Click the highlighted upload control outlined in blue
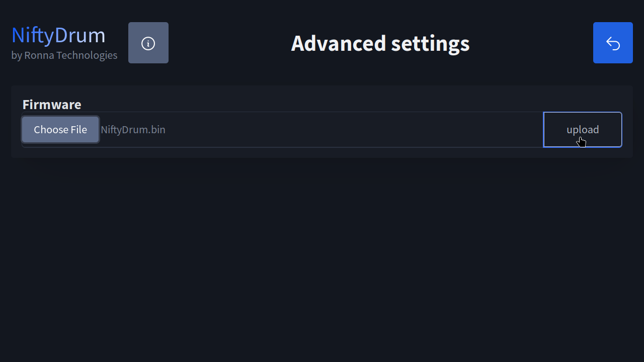 tap(582, 129)
